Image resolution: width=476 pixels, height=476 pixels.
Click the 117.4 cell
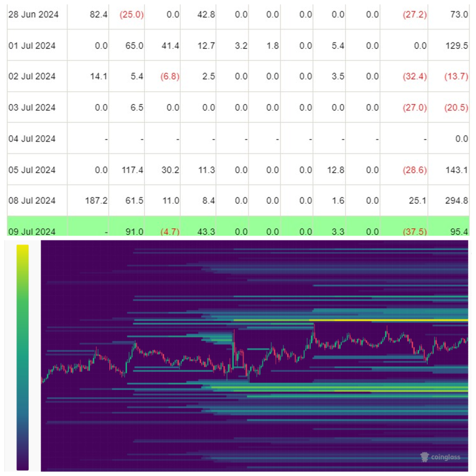[x=133, y=170]
